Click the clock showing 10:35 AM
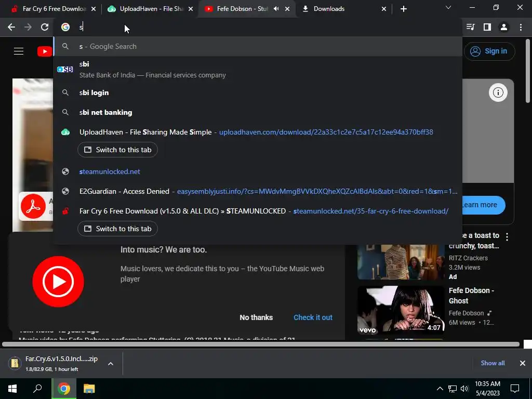532x399 pixels. 487,389
